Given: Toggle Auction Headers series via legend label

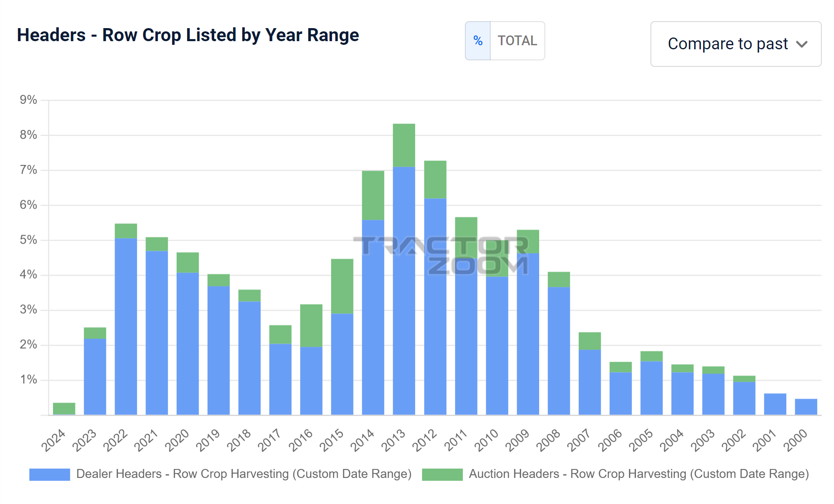Looking at the screenshot, I should [638, 474].
